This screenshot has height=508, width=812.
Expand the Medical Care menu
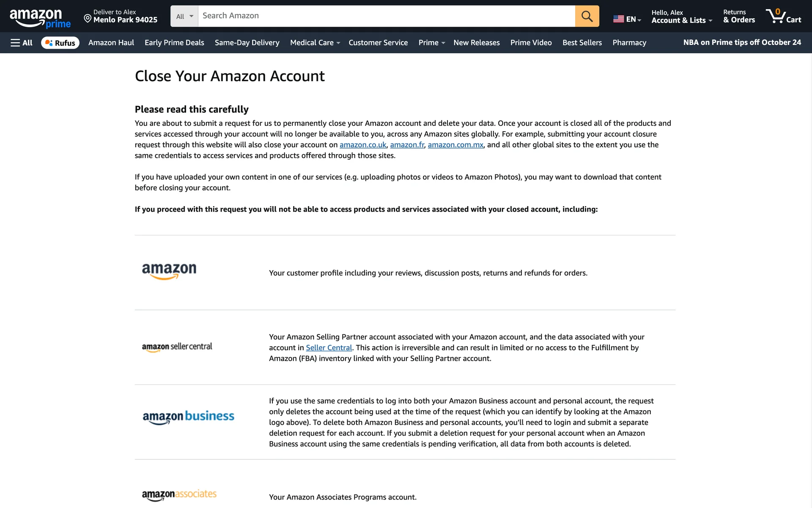(315, 43)
